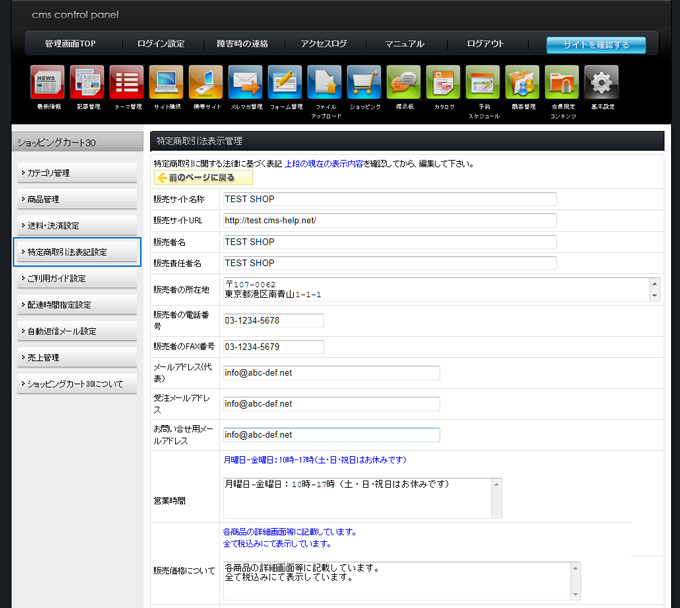Image resolution: width=680 pixels, height=608 pixels.
Task: Expand the 商品管理 sidebar section
Action: [x=77, y=200]
